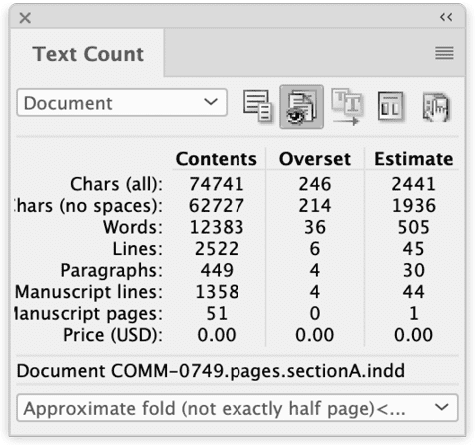Viewport: 475px width, 448px height.
Task: Click the Words row label
Action: (x=133, y=227)
